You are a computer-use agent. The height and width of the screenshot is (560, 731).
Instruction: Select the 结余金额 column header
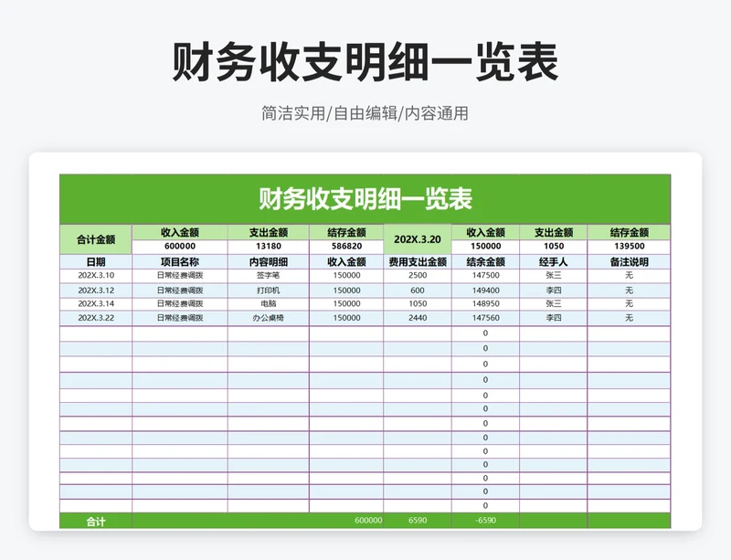point(485,262)
